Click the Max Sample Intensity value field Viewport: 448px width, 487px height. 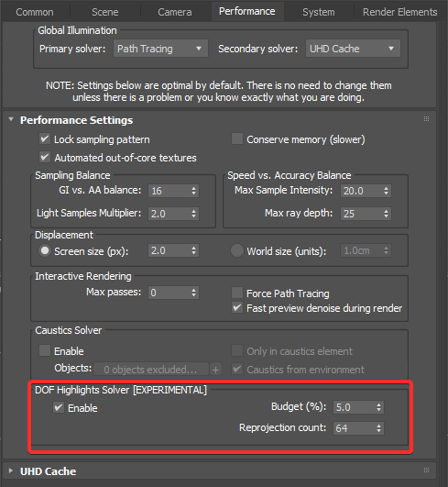click(361, 191)
